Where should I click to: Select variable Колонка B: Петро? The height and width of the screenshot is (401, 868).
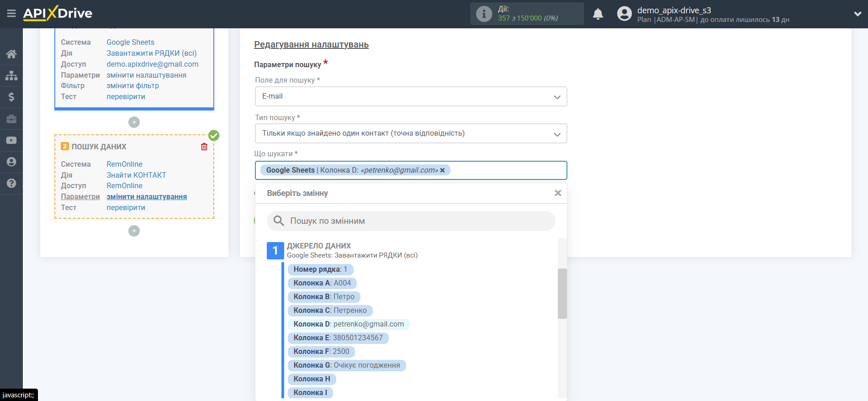(x=324, y=297)
